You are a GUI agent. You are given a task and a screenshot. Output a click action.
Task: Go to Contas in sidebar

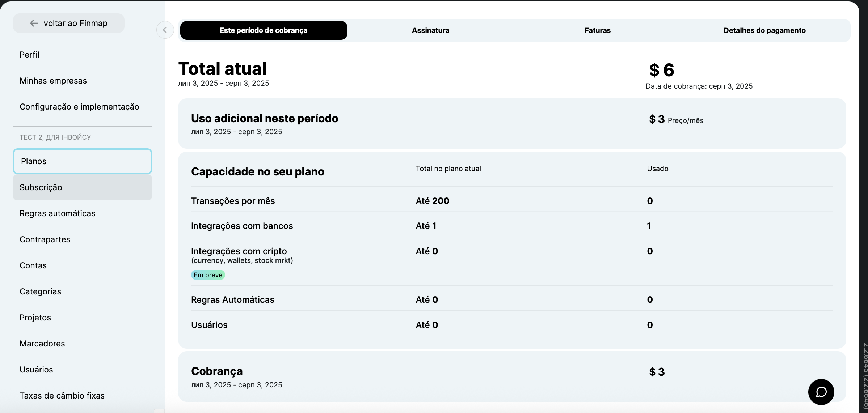33,265
